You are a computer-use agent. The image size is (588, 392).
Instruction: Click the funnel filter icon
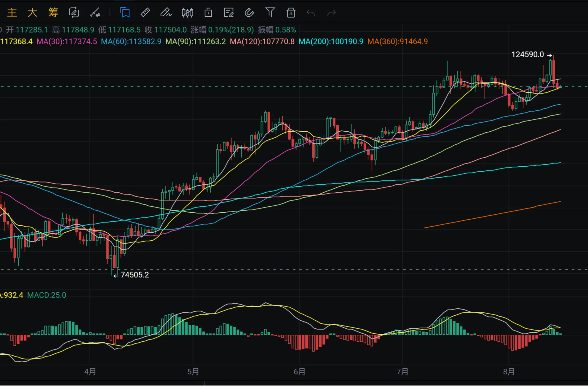(270, 12)
